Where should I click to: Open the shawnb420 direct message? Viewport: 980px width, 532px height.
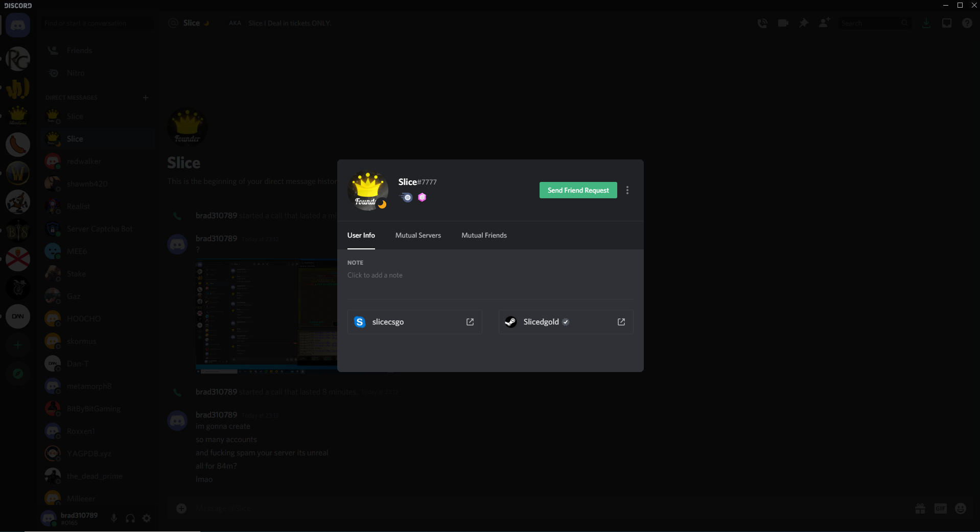click(x=98, y=184)
